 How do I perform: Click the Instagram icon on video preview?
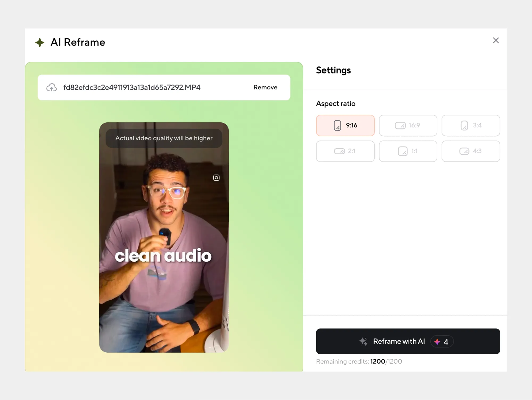[216, 178]
